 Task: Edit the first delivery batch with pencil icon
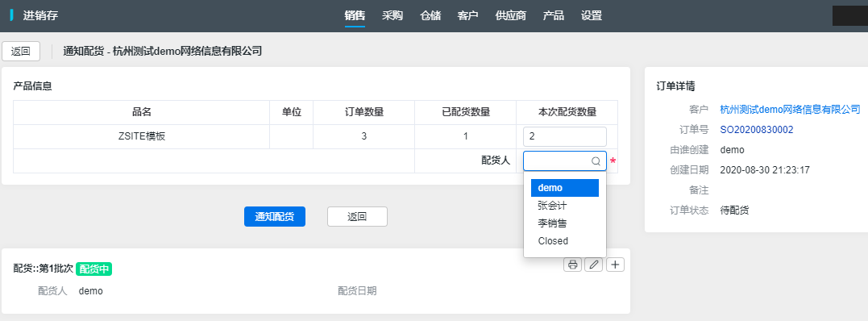tap(593, 265)
